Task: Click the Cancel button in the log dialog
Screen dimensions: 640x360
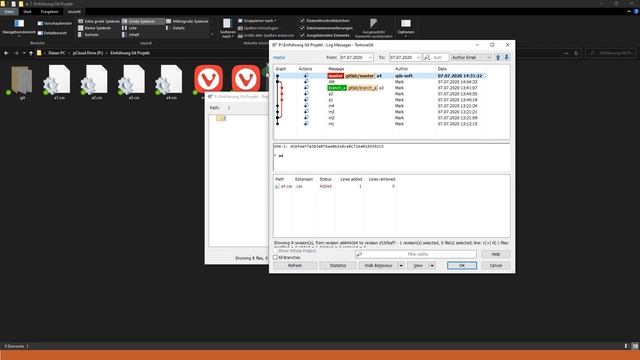Action: point(496,266)
